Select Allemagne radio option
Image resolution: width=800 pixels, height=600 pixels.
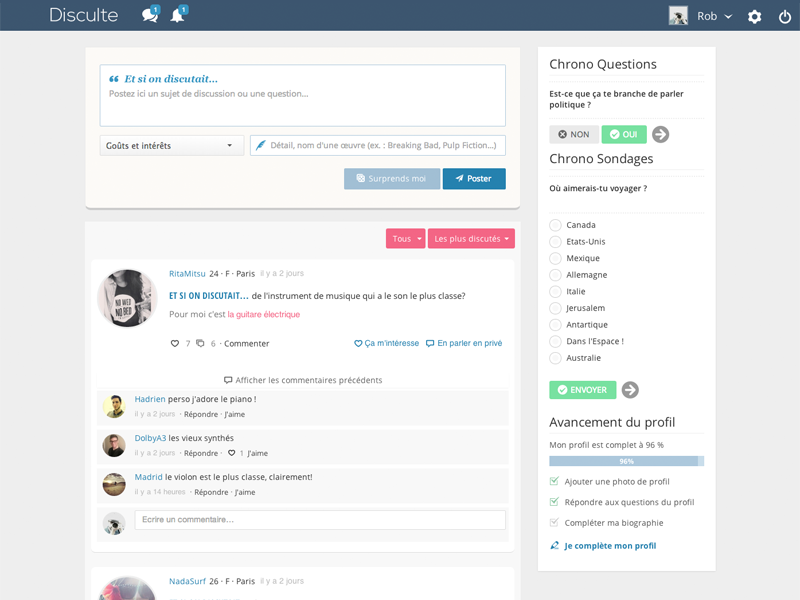555,275
